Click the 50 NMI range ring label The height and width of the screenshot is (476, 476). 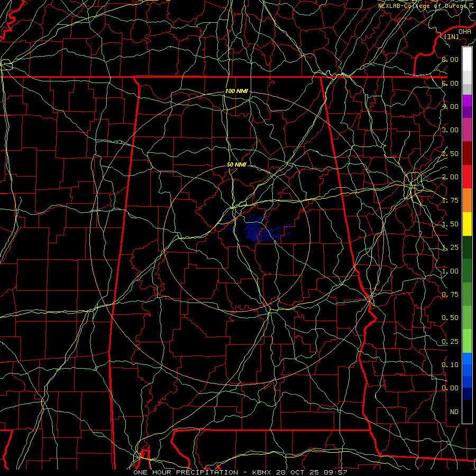(236, 165)
